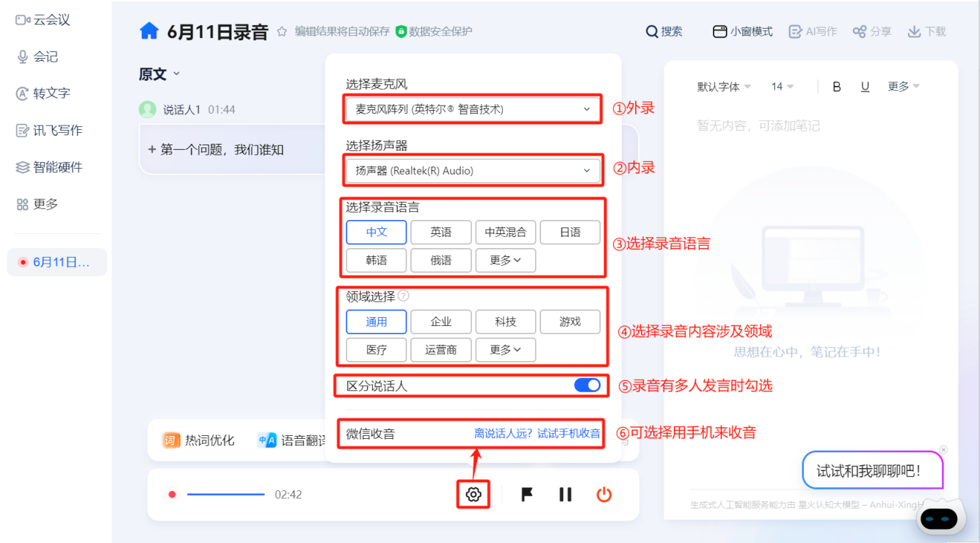Click the transcript text 第一个问题，我们谁知
This screenshot has width=980, height=543.
222,150
